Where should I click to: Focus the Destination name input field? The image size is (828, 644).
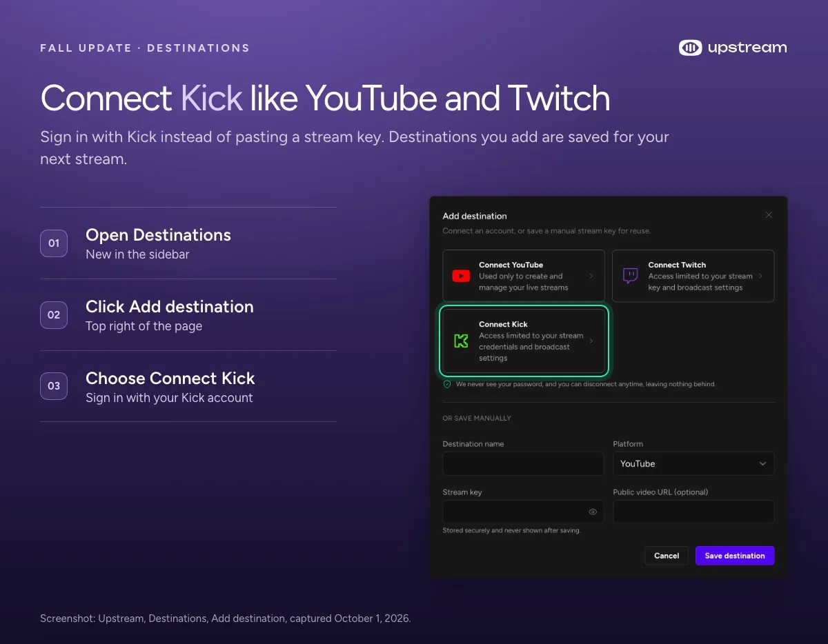click(x=523, y=463)
